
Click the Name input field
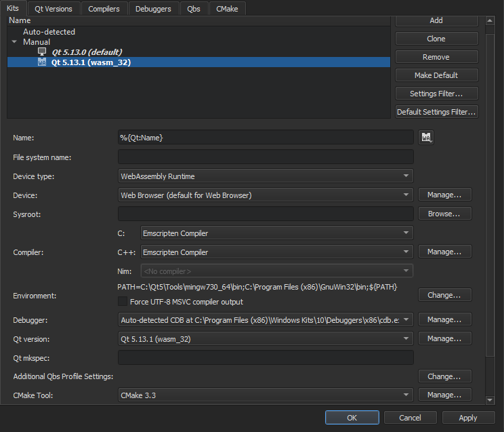pyautogui.click(x=266, y=138)
